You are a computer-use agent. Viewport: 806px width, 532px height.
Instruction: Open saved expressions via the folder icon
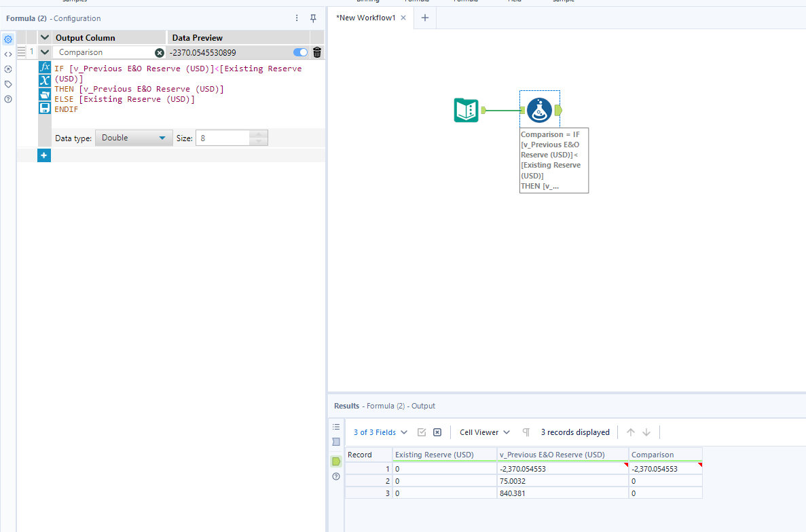[44, 95]
